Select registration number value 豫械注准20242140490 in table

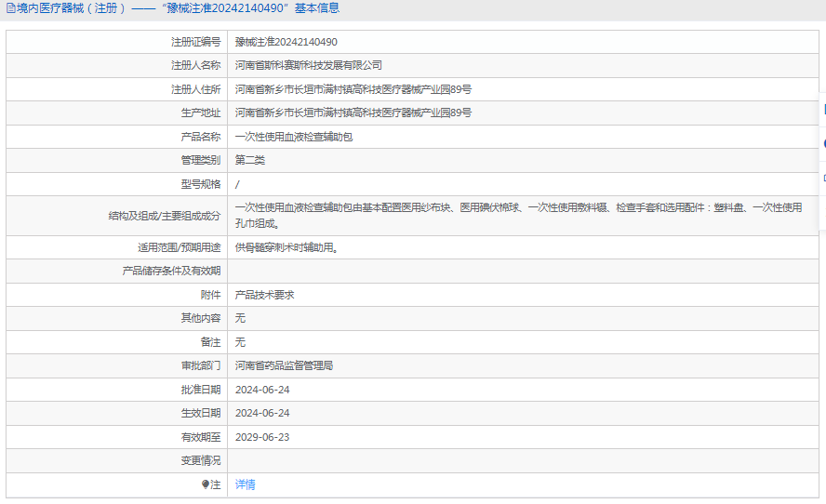[286, 42]
